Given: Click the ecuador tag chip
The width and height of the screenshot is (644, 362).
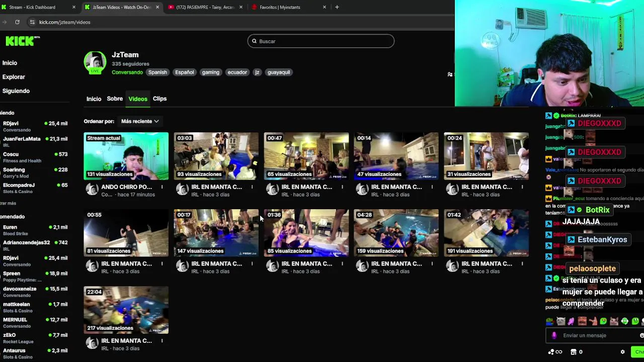Looking at the screenshot, I should click(237, 72).
